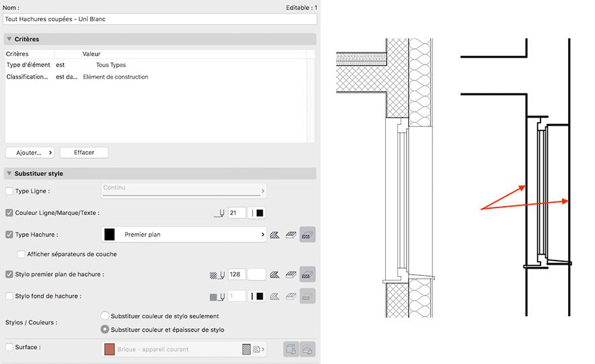595x364 pixels.
Task: Click the texture preview icon in Brique dropdown
Action: click(x=246, y=349)
